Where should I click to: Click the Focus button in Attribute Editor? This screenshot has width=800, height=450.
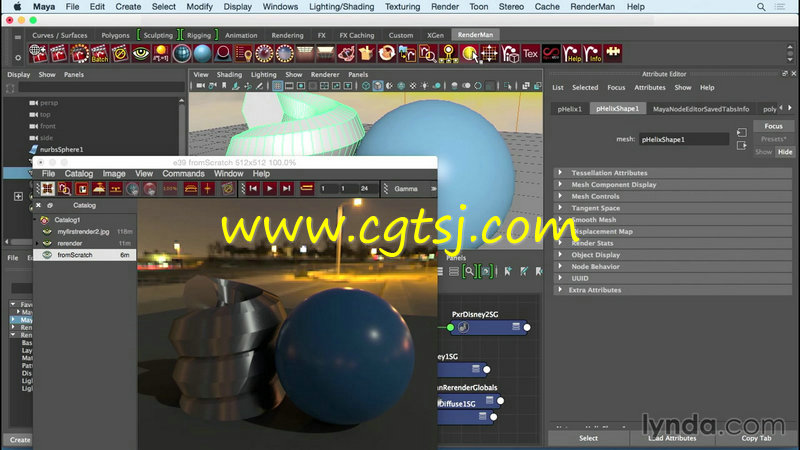773,126
